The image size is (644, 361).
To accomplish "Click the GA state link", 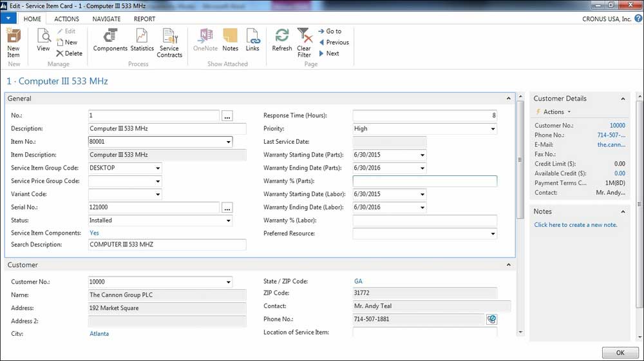I will point(358,281).
